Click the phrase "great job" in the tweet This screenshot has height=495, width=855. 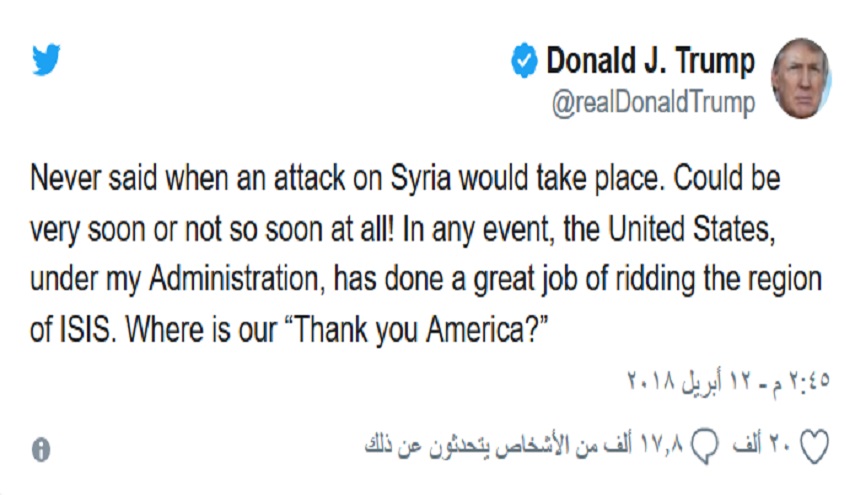point(509,282)
